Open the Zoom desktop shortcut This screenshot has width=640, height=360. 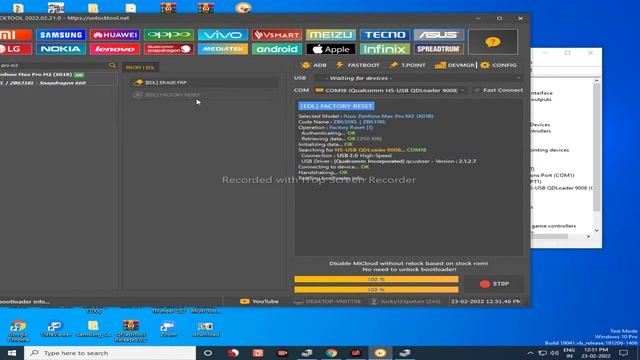click(168, 329)
